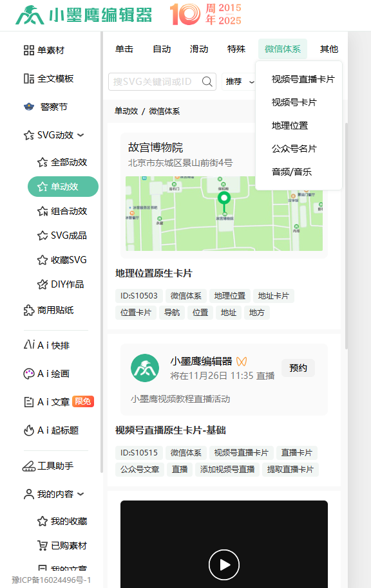Click the 地方 tag
Viewport: 371px width, 588px height.
point(257,313)
